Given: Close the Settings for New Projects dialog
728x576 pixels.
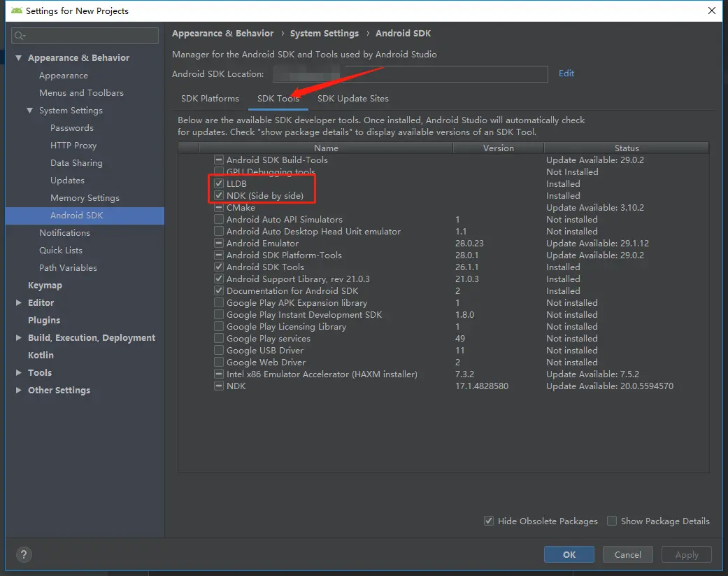Looking at the screenshot, I should point(711,10).
